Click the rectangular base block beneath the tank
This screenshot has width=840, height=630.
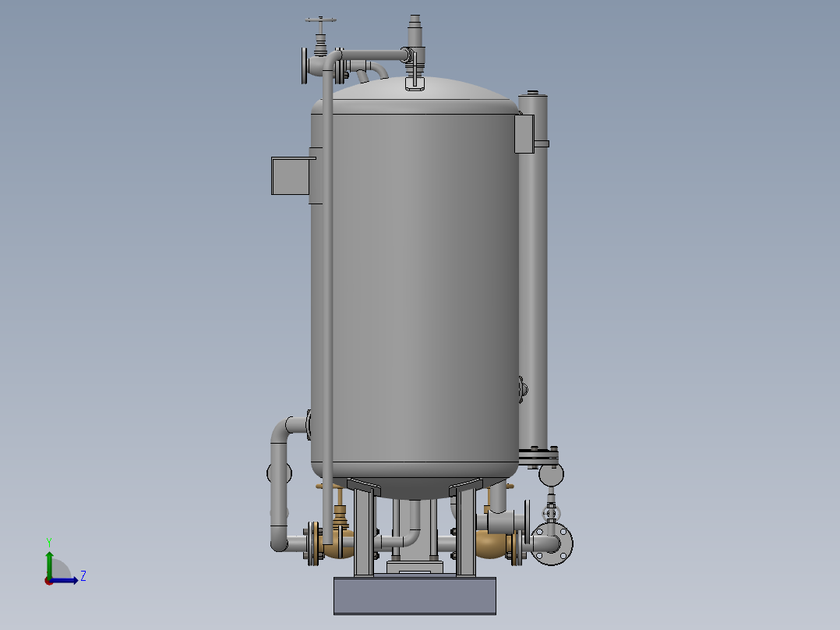[415, 596]
